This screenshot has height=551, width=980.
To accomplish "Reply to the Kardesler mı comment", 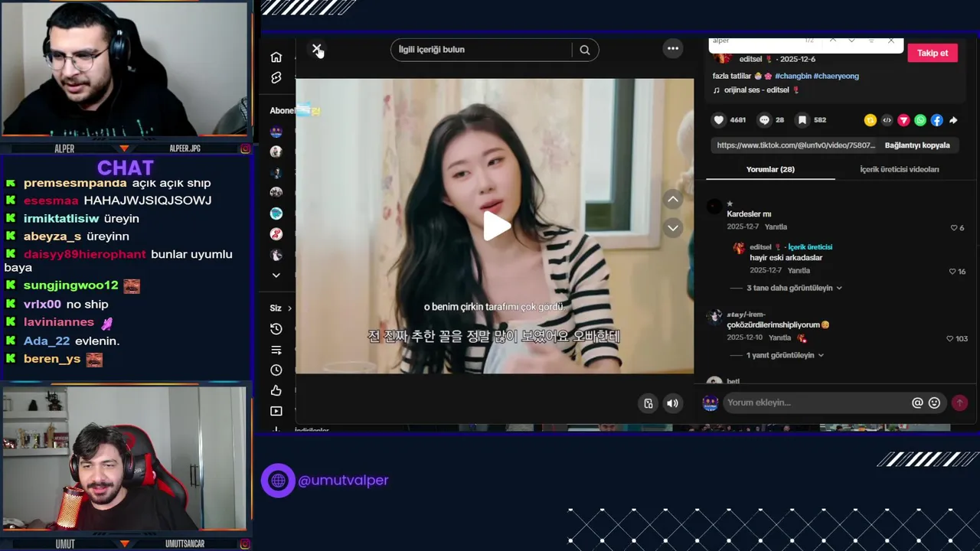I will (776, 227).
